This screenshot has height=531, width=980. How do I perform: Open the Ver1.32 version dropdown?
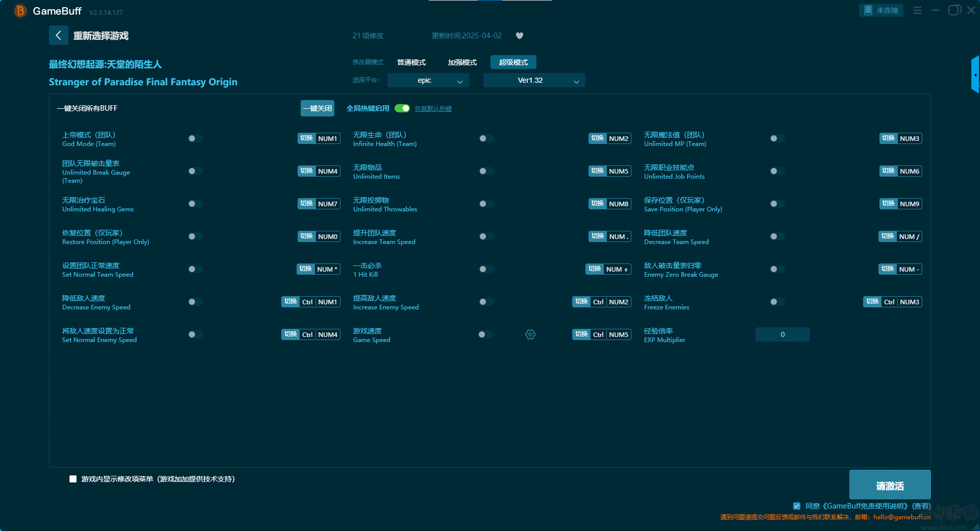point(534,80)
